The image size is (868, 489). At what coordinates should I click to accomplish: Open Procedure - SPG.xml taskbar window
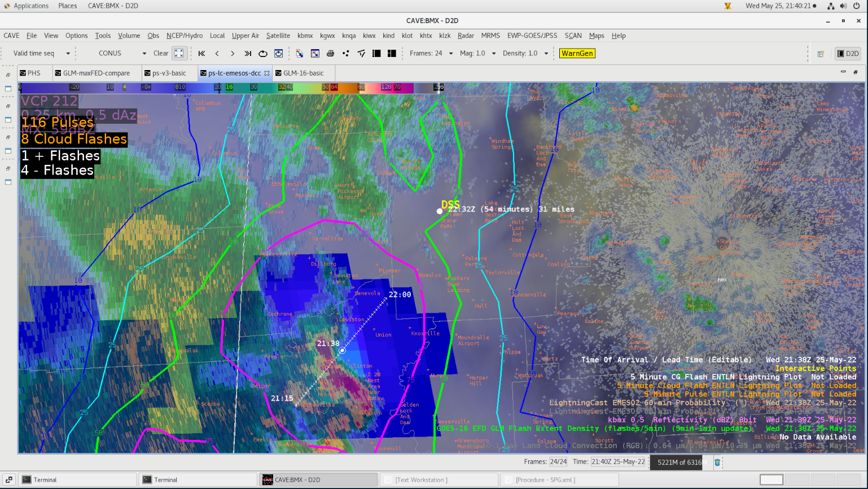[560, 479]
